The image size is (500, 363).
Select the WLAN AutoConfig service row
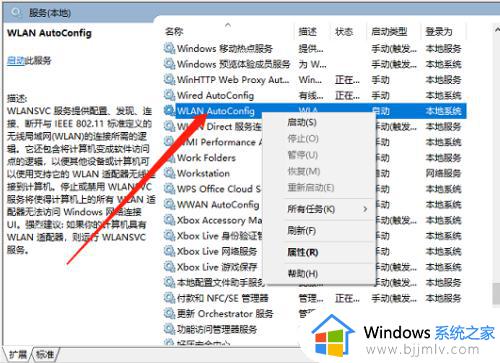pos(314,111)
